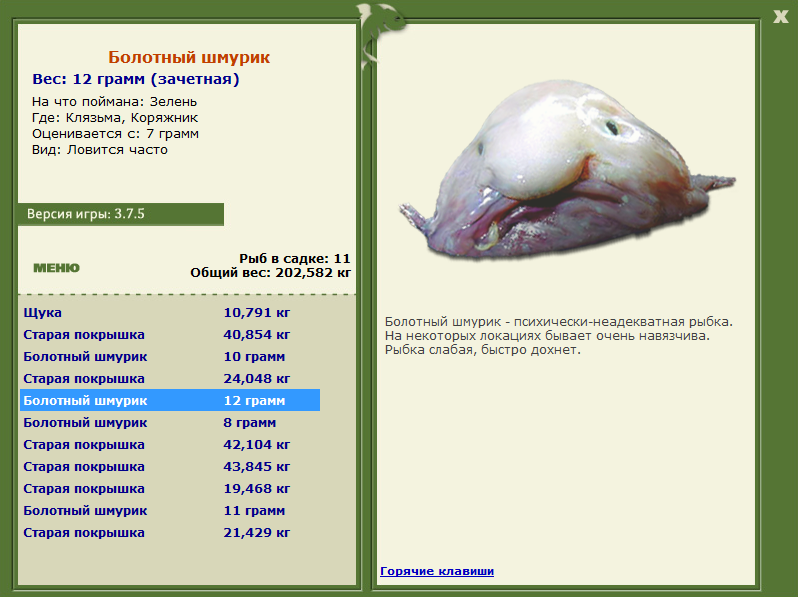Click the fish title Болотный шмурик heading
798x597 pixels.
tap(189, 57)
